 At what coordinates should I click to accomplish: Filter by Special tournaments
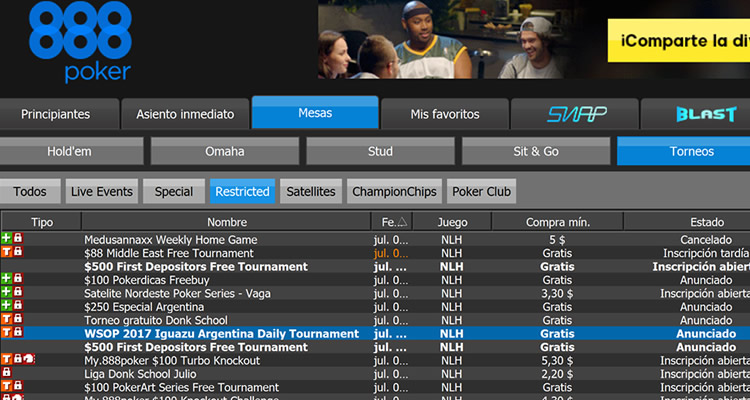[174, 191]
